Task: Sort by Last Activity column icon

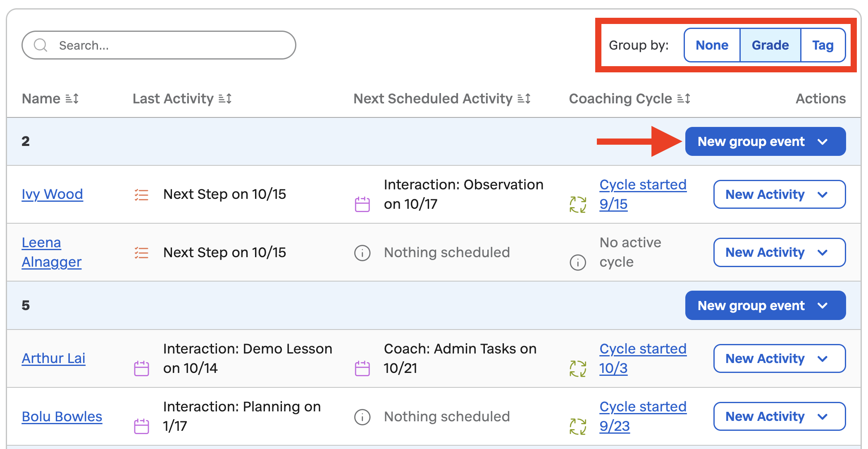Action: [x=225, y=99]
